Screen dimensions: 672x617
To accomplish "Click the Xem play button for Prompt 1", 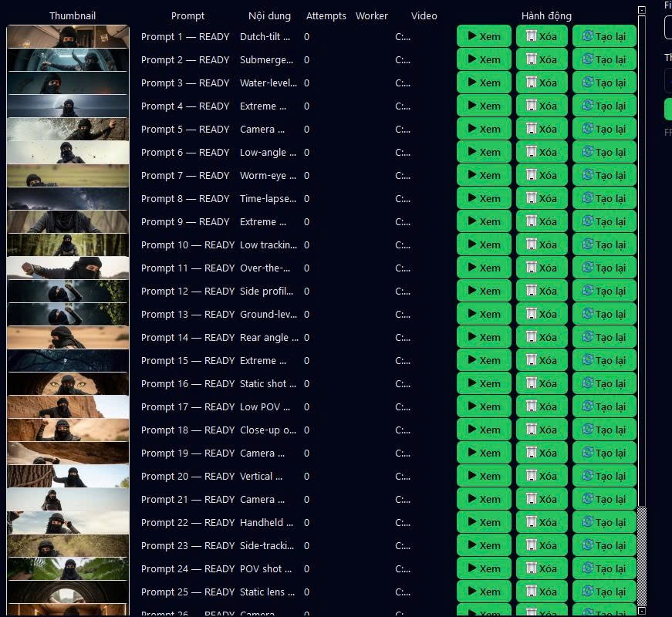I will 484,36.
